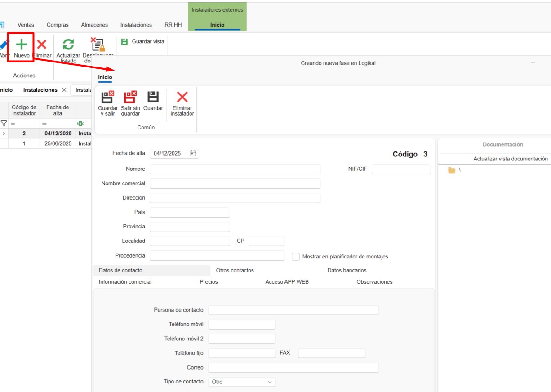The image size is (551, 392).
Task: Click Guardar y salir icon
Action: [x=108, y=97]
